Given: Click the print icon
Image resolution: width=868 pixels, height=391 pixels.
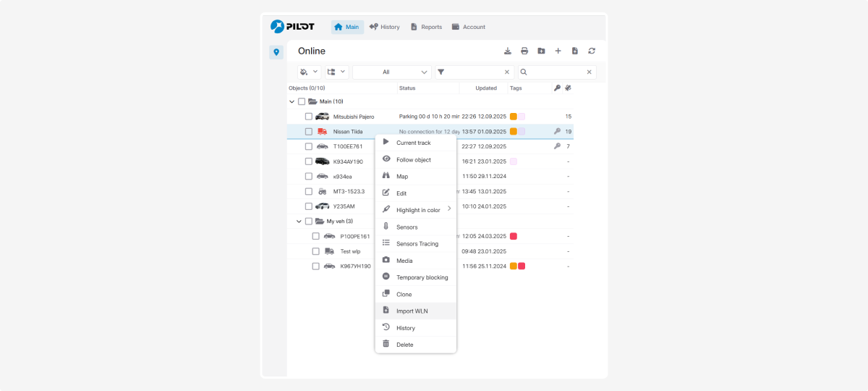Looking at the screenshot, I should pos(524,51).
